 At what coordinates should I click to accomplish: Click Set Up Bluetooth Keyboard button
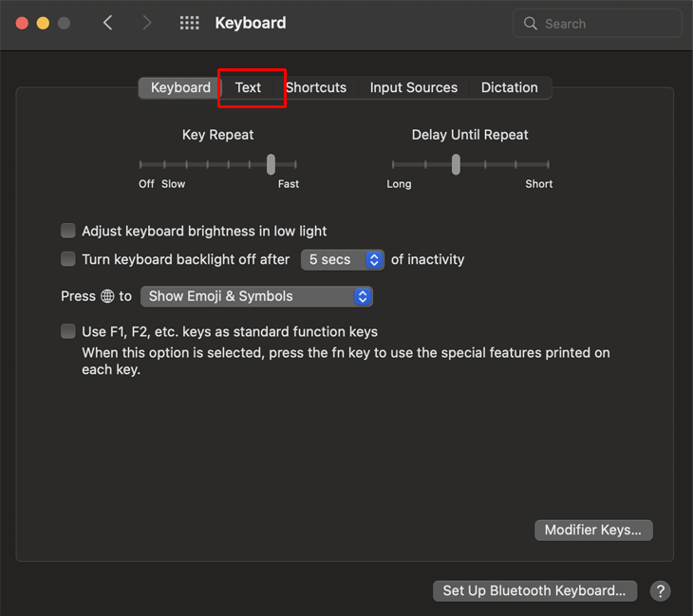pos(534,590)
